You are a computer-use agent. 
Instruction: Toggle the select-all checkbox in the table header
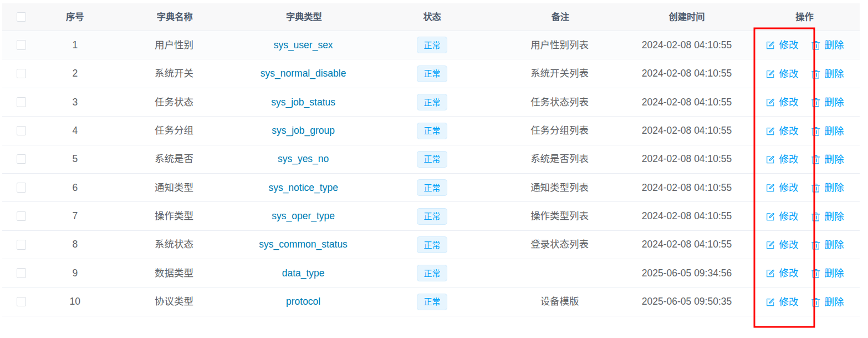pos(21,17)
